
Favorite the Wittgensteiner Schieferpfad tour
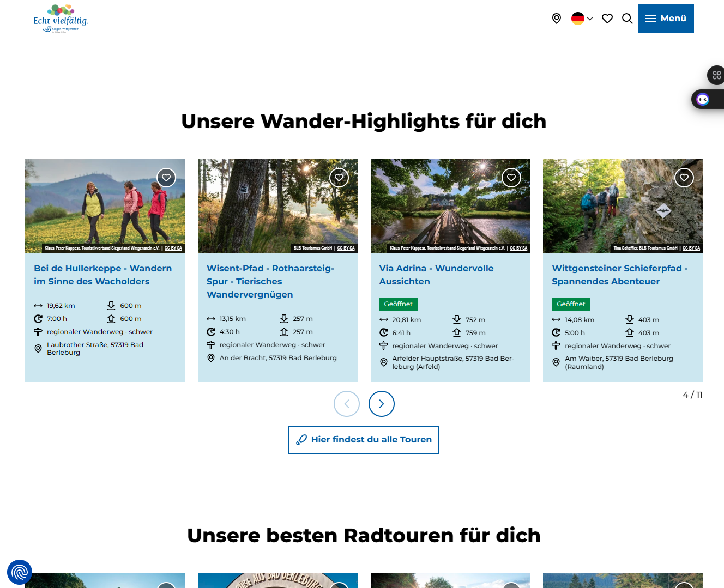coord(684,178)
